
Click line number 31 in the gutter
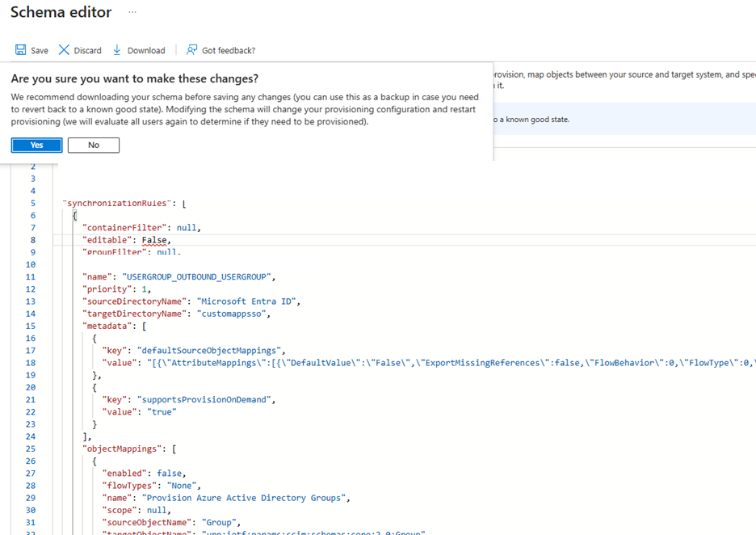[x=31, y=522]
